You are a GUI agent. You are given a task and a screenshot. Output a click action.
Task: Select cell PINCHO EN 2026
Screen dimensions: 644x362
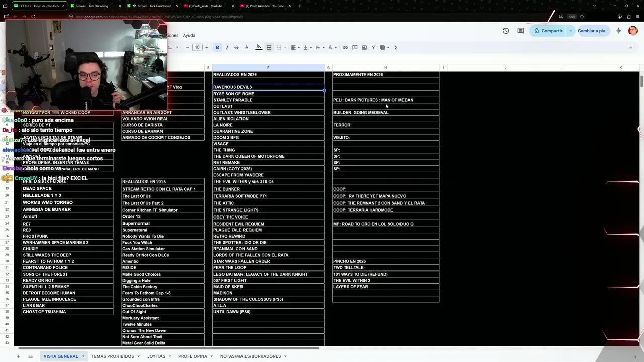point(385,261)
